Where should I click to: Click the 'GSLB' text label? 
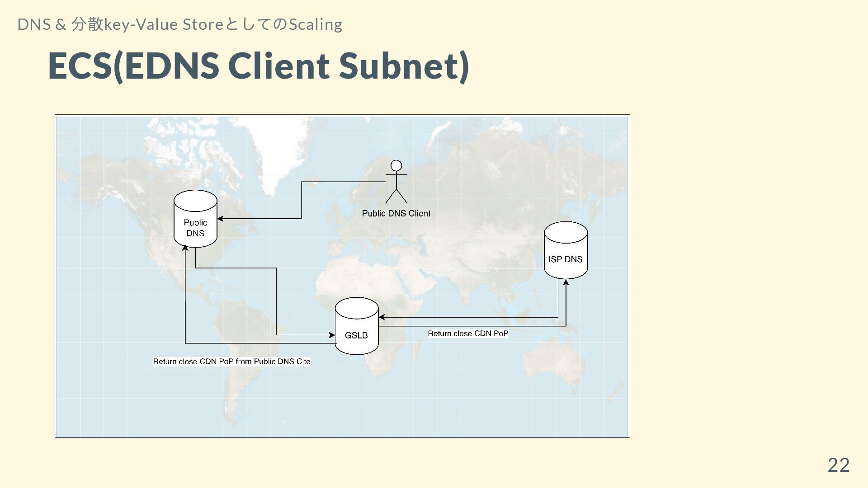click(356, 335)
